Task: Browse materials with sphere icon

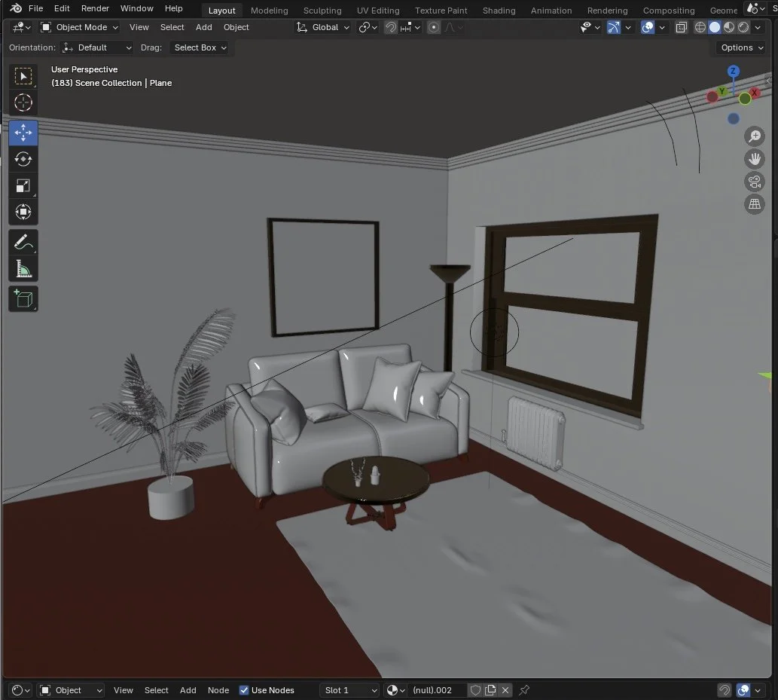Action: tap(396, 690)
